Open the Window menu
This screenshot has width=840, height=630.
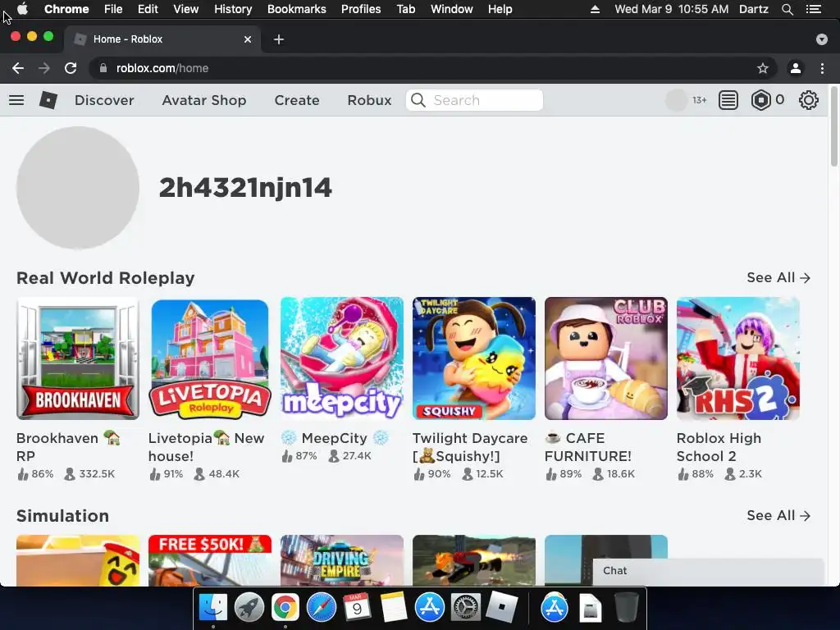click(x=451, y=9)
